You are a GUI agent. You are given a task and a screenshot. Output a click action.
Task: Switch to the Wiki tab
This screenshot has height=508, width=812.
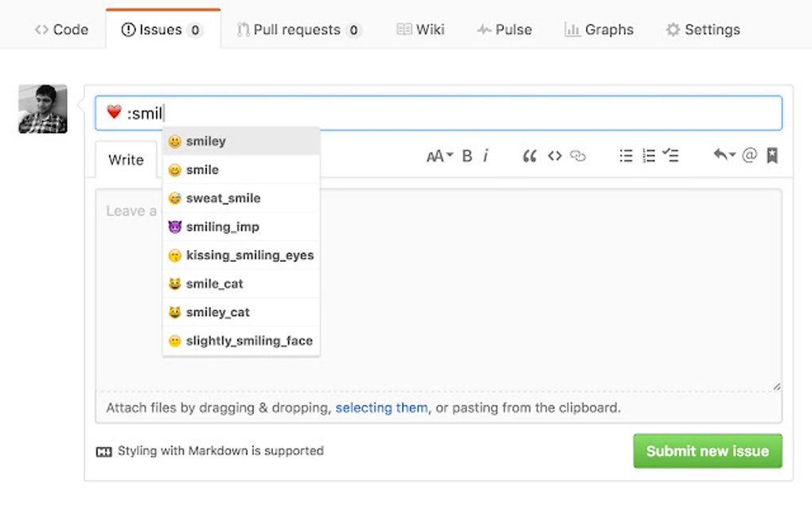[420, 29]
